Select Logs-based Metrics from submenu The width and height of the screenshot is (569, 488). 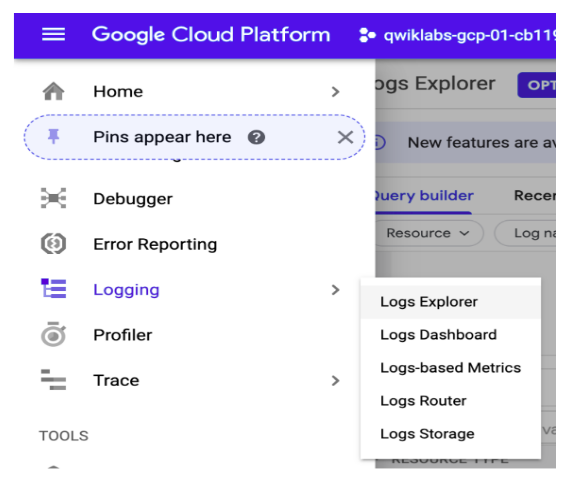(451, 368)
